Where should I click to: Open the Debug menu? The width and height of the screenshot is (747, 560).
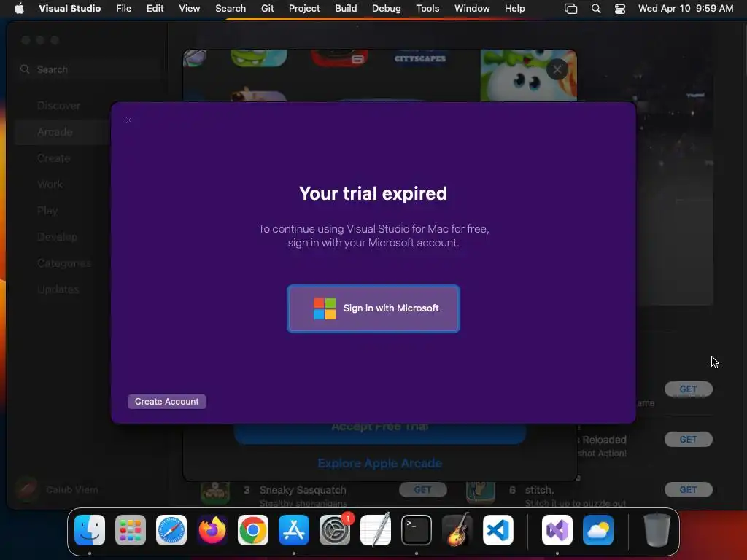(387, 8)
